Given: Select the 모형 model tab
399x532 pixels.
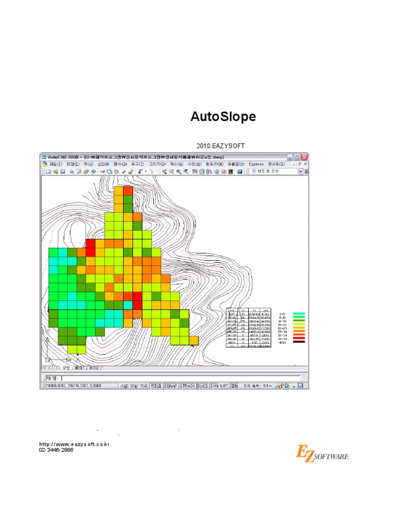Looking at the screenshot, I should pyautogui.click(x=66, y=368).
